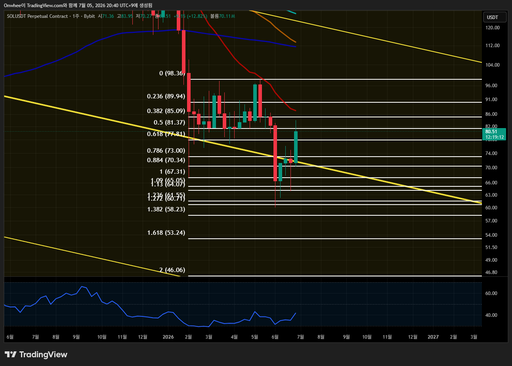Select Fibonacci level label 0.5 (81.37)

coord(169,123)
